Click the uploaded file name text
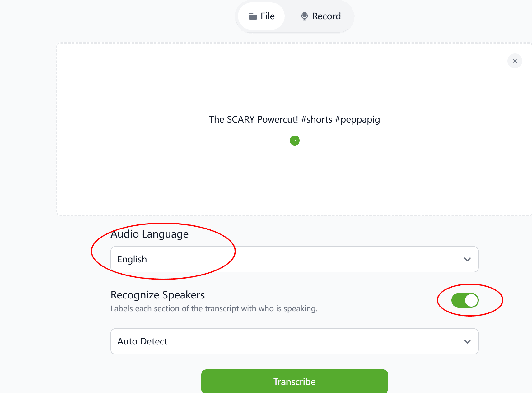 [x=294, y=119]
